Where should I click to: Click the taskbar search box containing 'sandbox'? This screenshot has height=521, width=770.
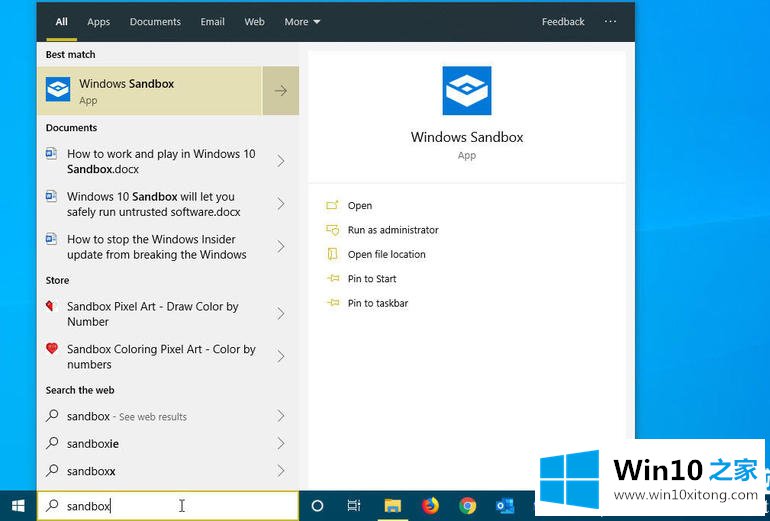point(168,506)
